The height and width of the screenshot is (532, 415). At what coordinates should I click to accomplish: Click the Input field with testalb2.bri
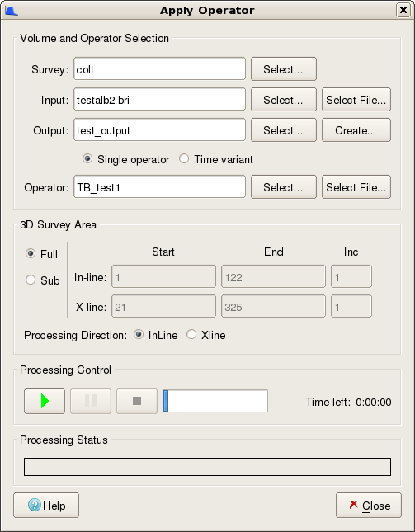[x=159, y=100]
